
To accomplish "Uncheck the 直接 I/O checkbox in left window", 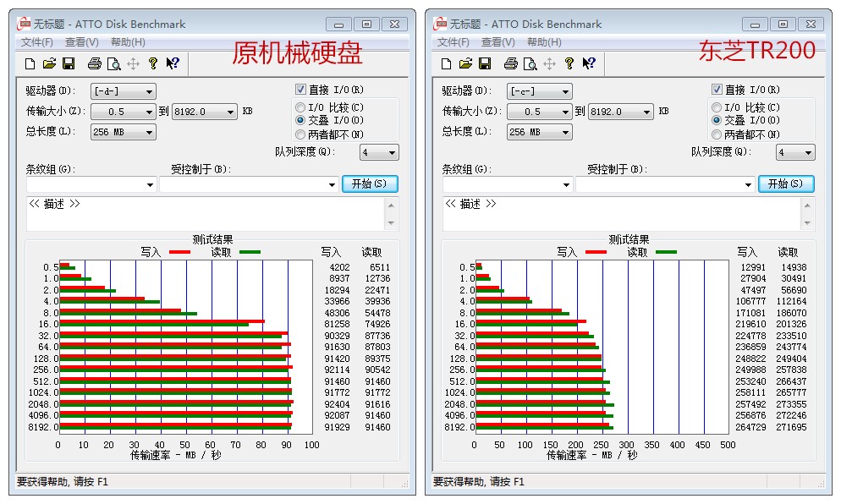I will [301, 89].
